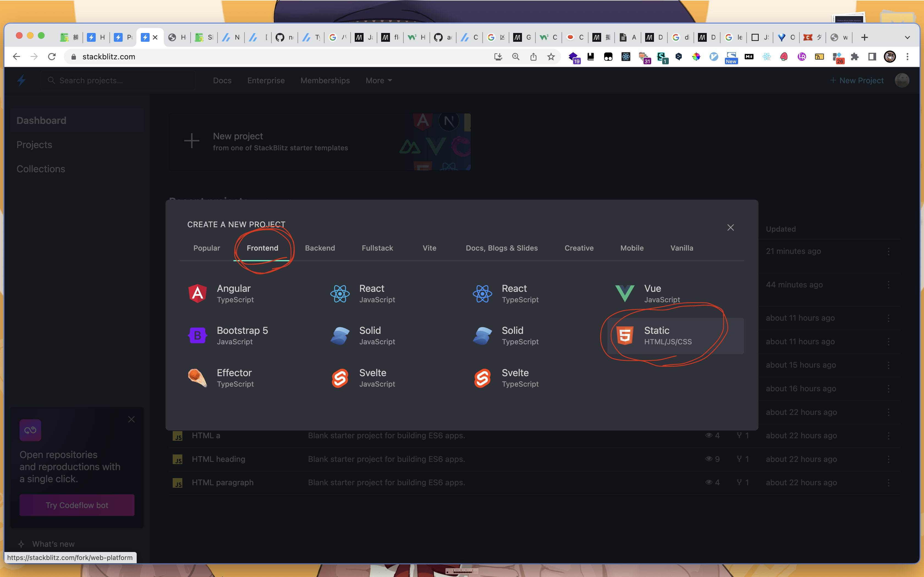Select the Svelte JavaScript template icon
This screenshot has width=924, height=577.
click(x=340, y=378)
